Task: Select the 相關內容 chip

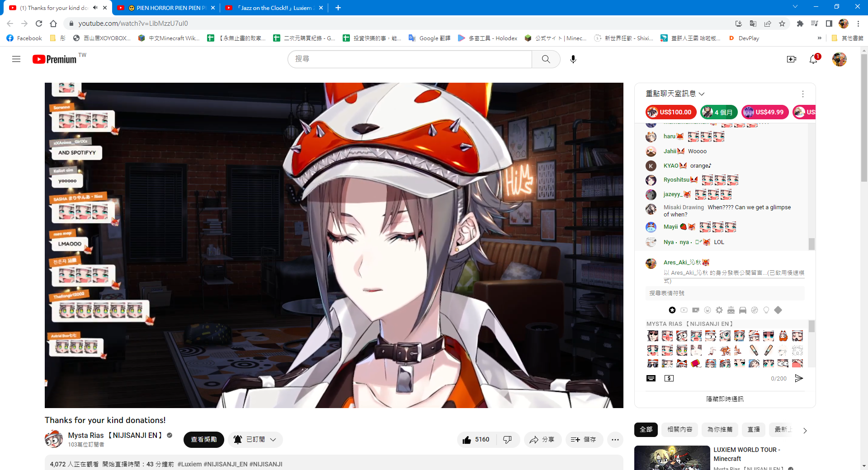Action: pyautogui.click(x=680, y=430)
